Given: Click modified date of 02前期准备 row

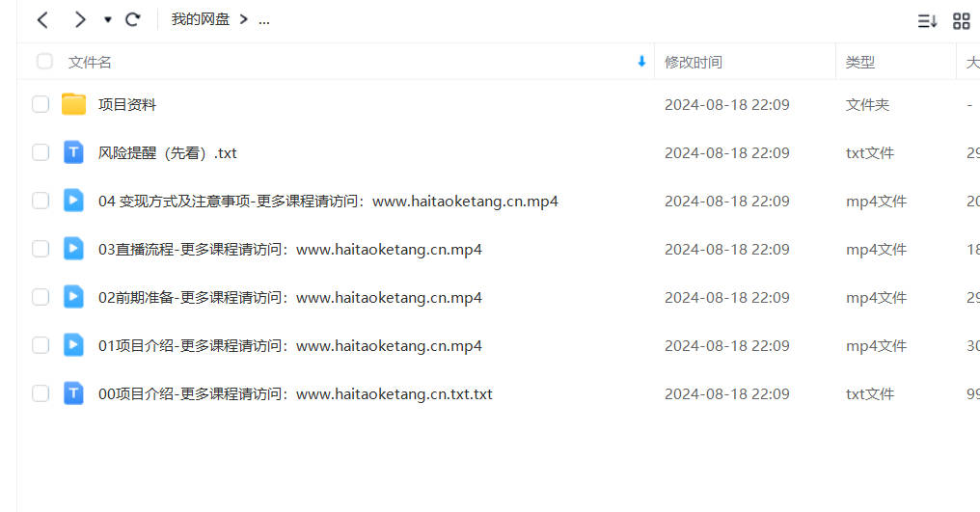Looking at the screenshot, I should (727, 298).
